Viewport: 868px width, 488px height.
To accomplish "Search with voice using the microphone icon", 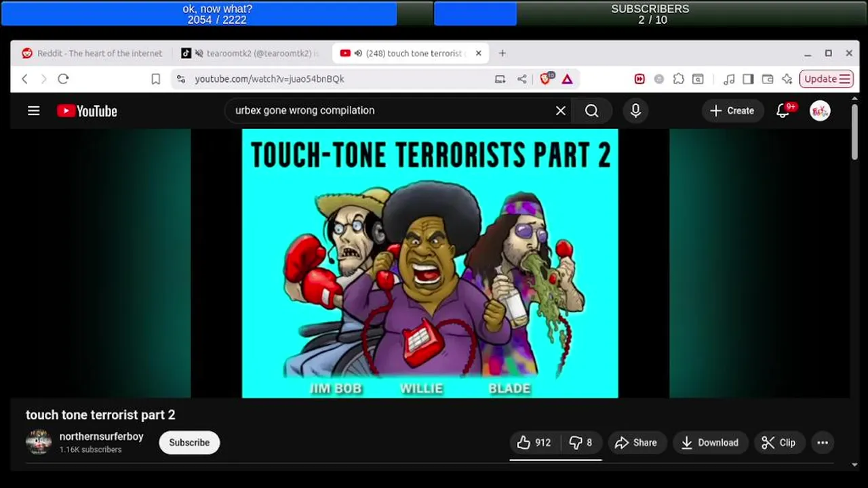I will click(635, 110).
